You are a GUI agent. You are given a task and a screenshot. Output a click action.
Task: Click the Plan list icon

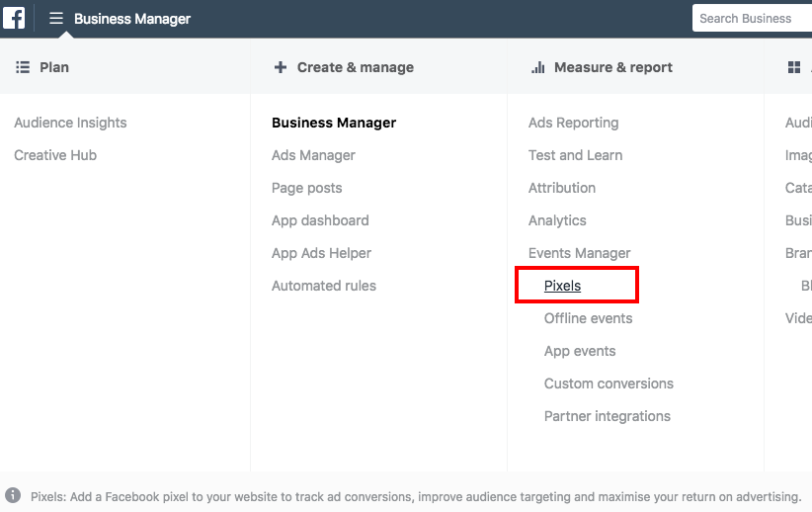point(23,67)
